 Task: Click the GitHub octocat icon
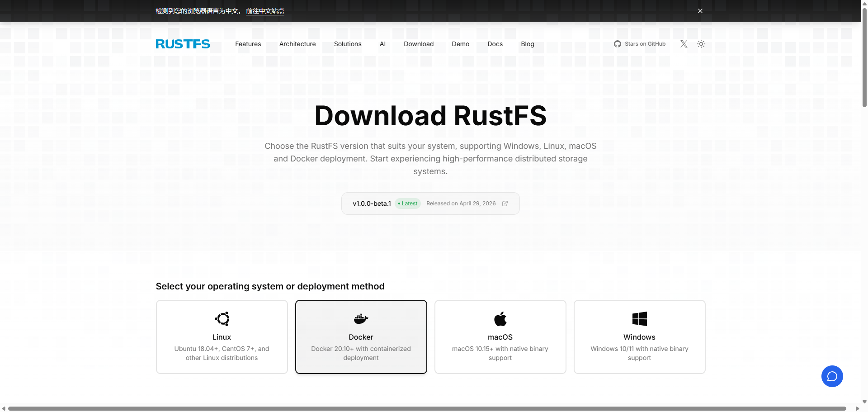[x=618, y=44]
